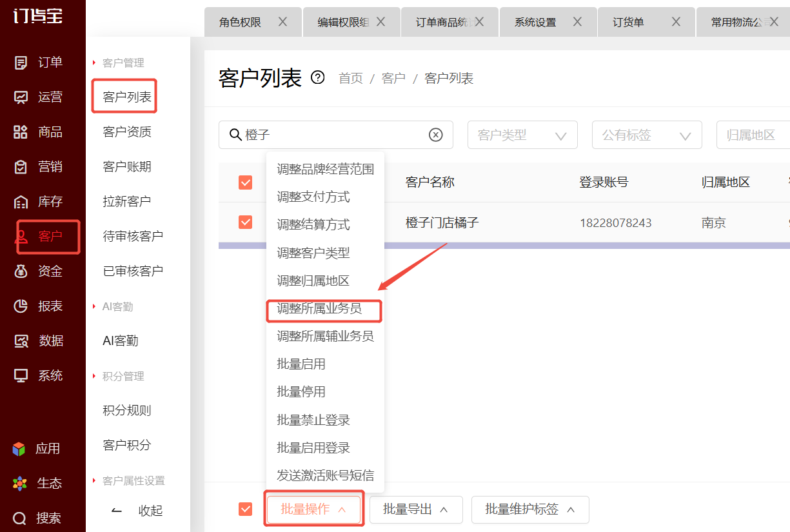Open 已审核客户 in the submenu
The height and width of the screenshot is (532, 790).
133,271
